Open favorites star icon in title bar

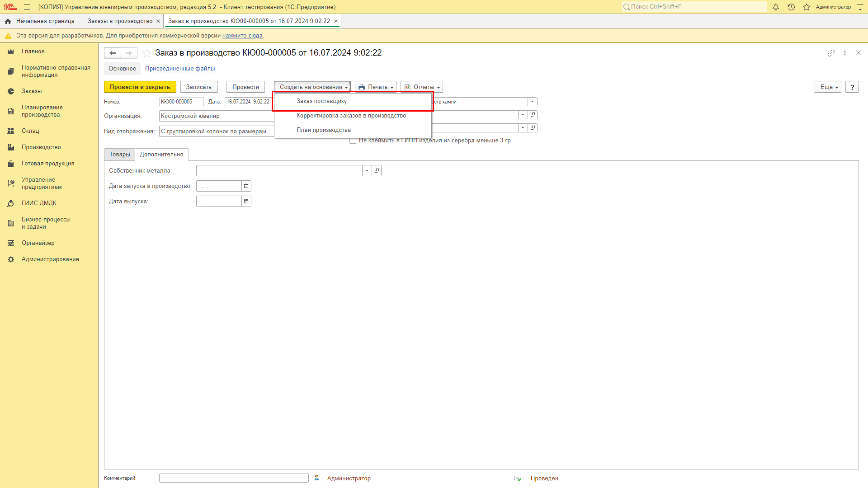click(807, 7)
